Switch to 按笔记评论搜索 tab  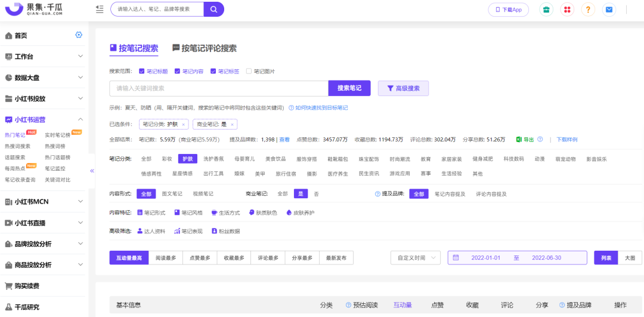[205, 48]
